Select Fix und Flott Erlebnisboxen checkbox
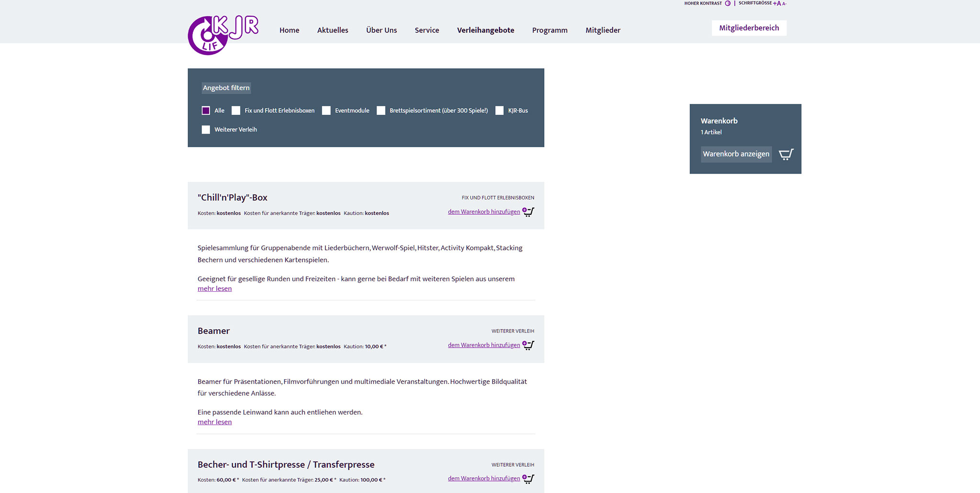This screenshot has width=980, height=493. point(236,110)
